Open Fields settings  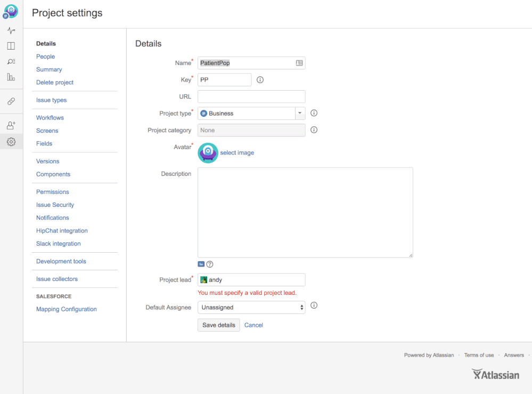[44, 143]
